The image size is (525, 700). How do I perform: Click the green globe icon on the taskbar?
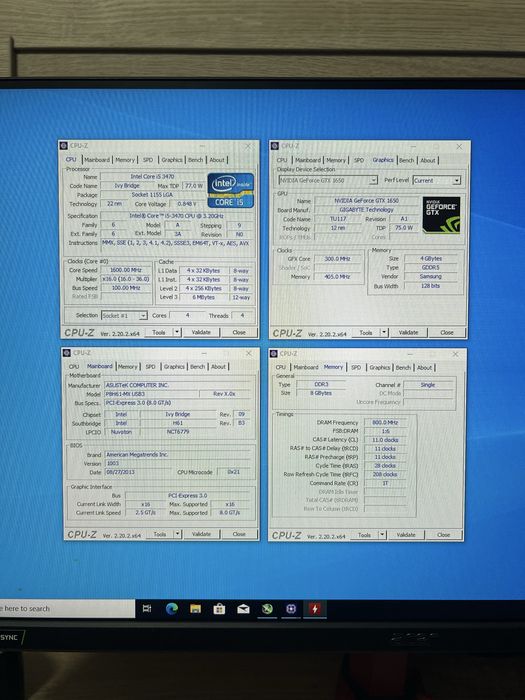tap(267, 608)
